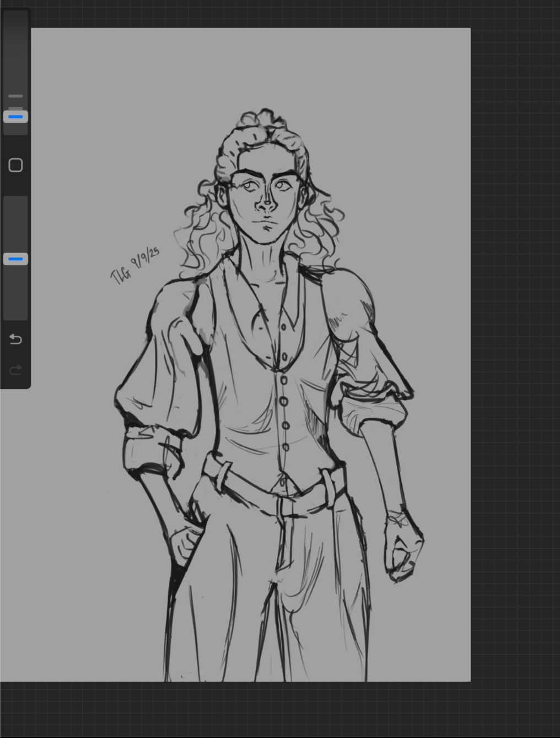
Task: Select the upper gray saved-size notch
Action: click(15, 97)
